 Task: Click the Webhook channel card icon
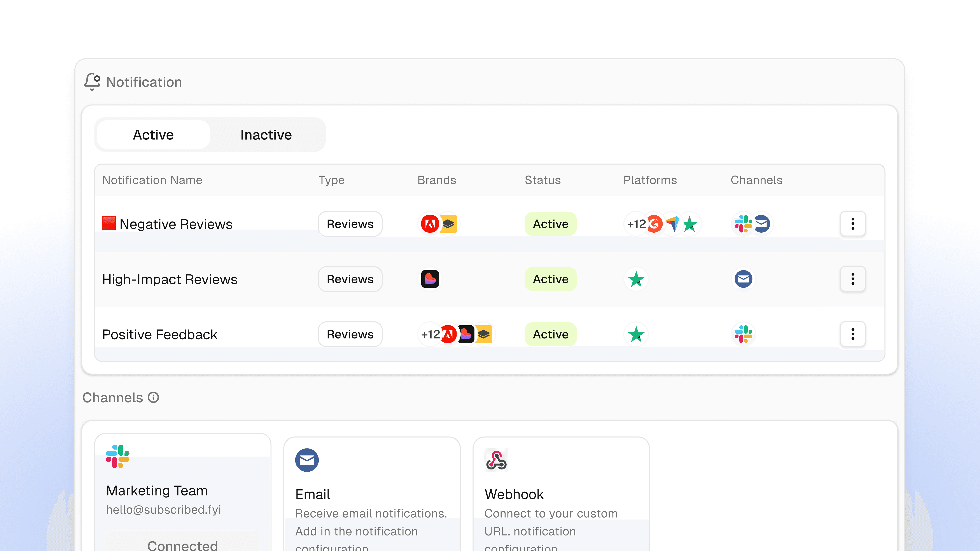point(496,460)
